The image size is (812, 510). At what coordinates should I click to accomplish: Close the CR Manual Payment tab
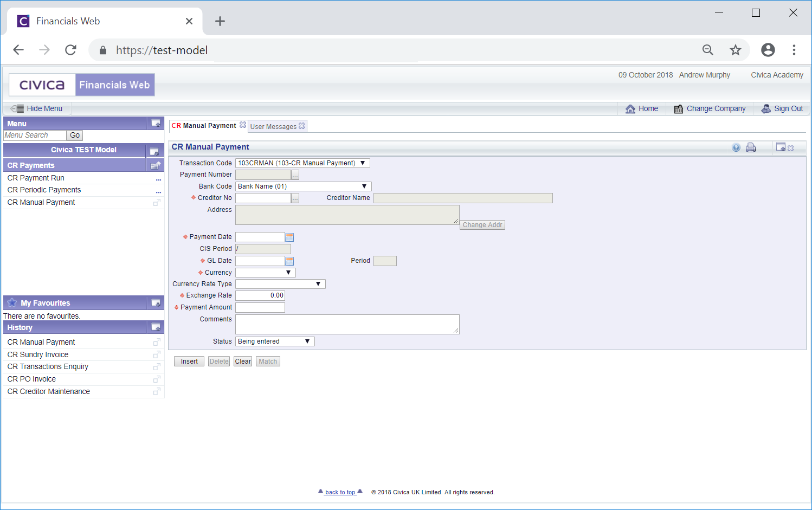tap(243, 125)
